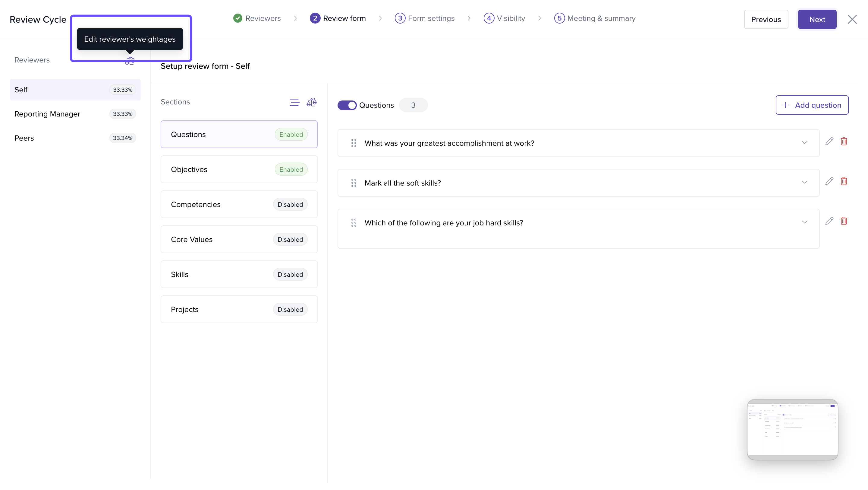
Task: Open the screenshot thumbnail preview
Action: pos(792,429)
